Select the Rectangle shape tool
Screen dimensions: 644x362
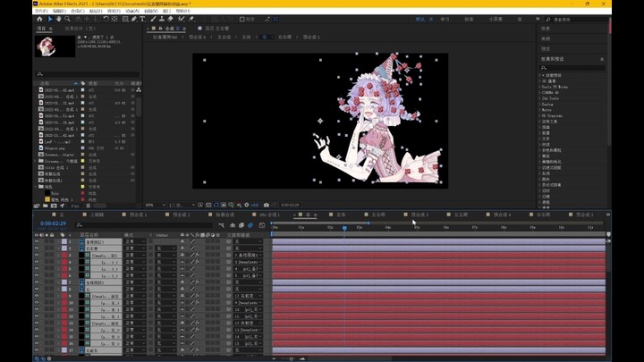[x=125, y=19]
